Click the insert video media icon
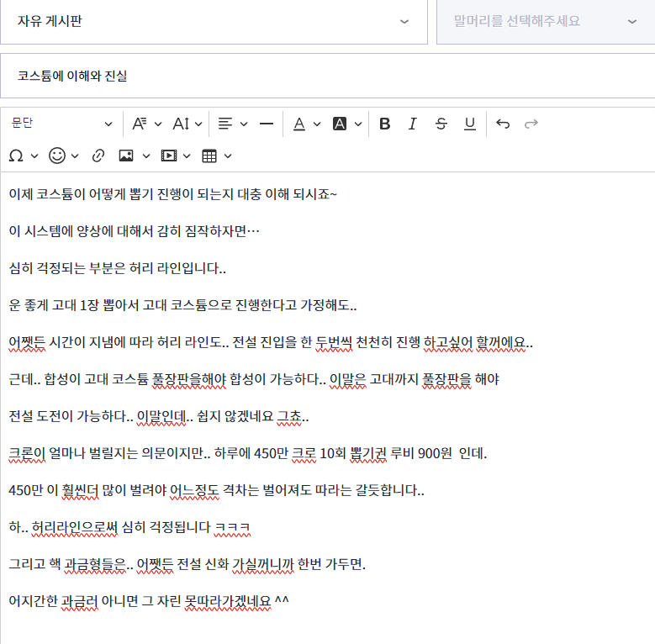The image size is (655, 644). tap(169, 156)
